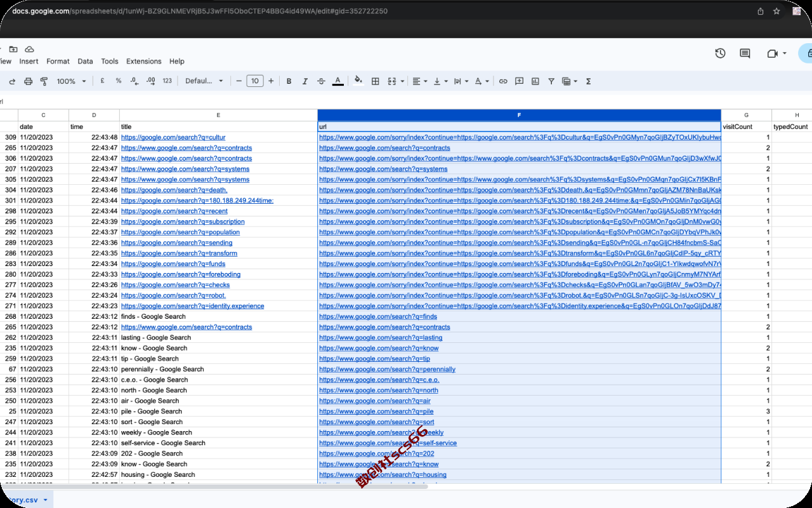Open title link search?q=foreboding
Image resolution: width=812 pixels, height=508 pixels.
pos(181,274)
